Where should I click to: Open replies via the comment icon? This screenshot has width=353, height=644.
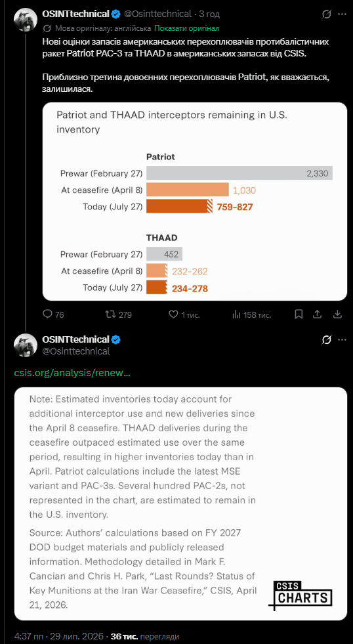48,314
